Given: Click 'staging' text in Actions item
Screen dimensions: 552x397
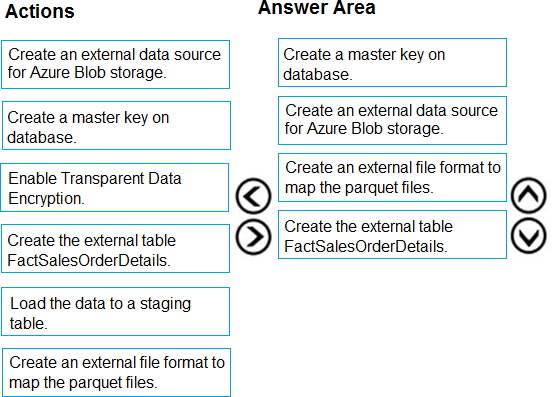Looking at the screenshot, I should tap(165, 304).
